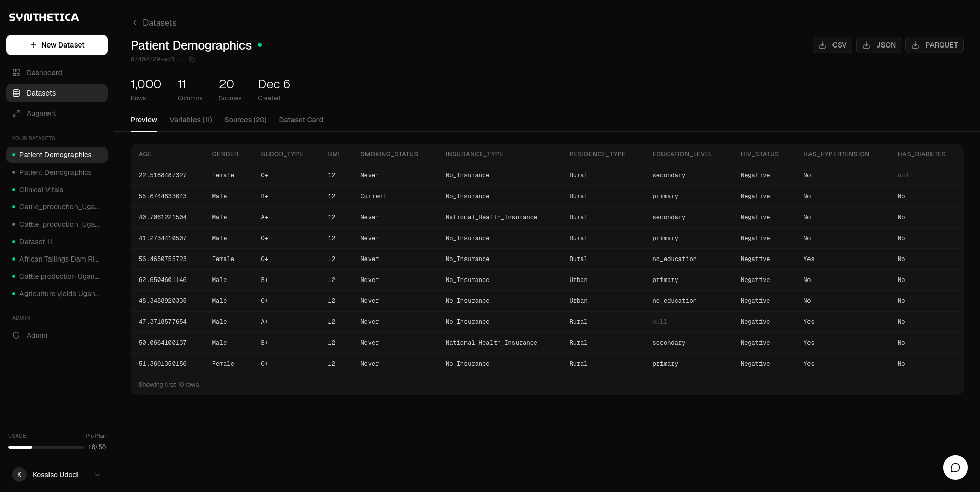Open the Variables (11) tab
The width and height of the screenshot is (980, 492).
(191, 120)
